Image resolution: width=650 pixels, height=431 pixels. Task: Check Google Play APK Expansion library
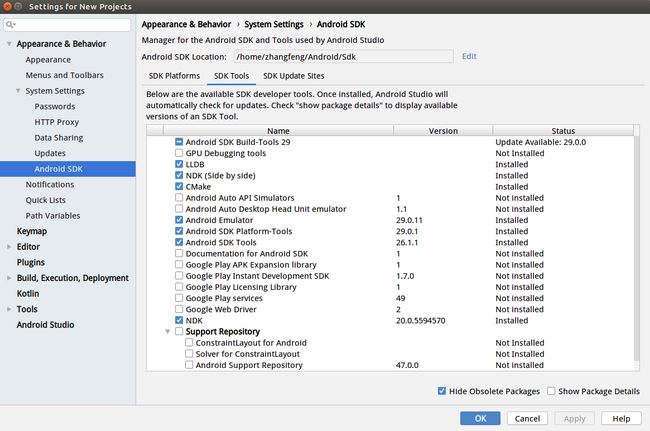coord(179,264)
